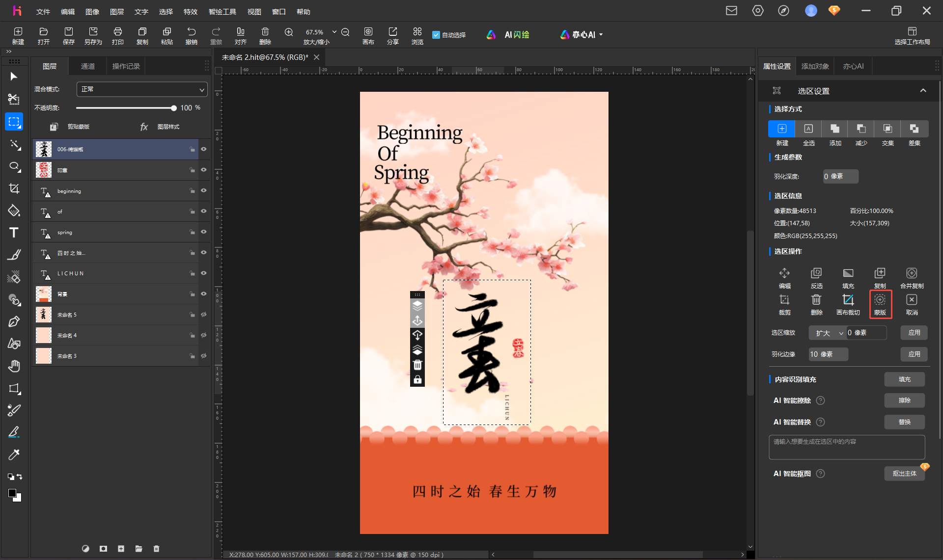This screenshot has width=943, height=560.
Task: Click the 擦除 button for AI smart erase
Action: [904, 400]
